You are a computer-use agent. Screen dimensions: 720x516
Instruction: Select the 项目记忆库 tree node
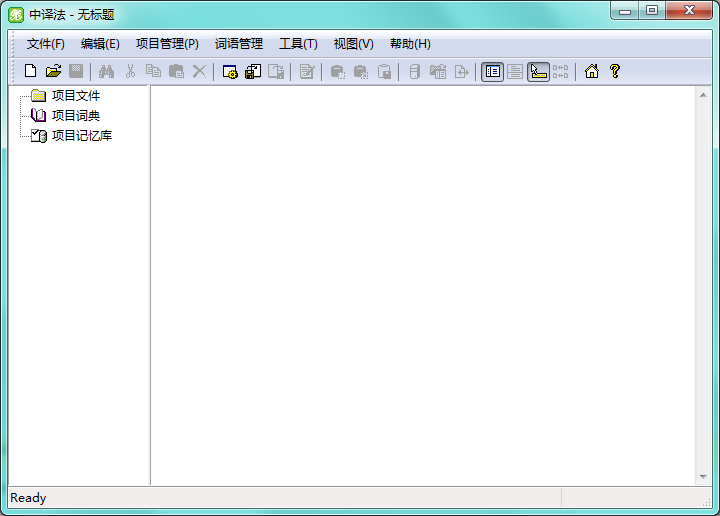pos(82,135)
